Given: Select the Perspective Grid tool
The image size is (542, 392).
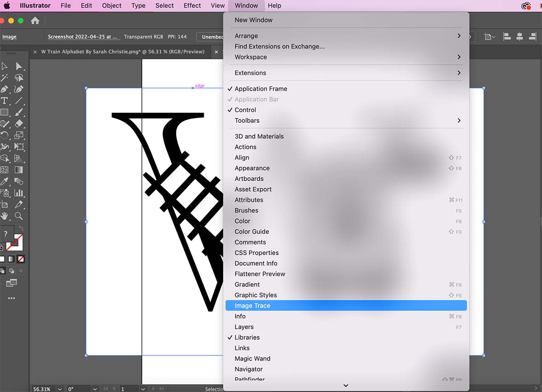Looking at the screenshot, I should point(19,159).
